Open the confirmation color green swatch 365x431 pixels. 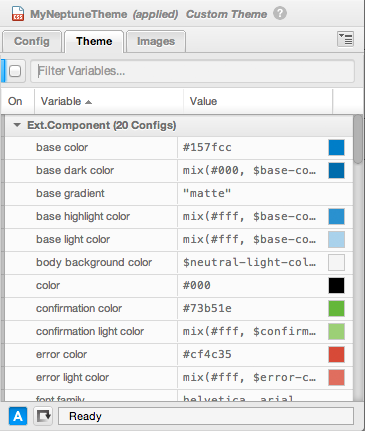click(x=336, y=309)
